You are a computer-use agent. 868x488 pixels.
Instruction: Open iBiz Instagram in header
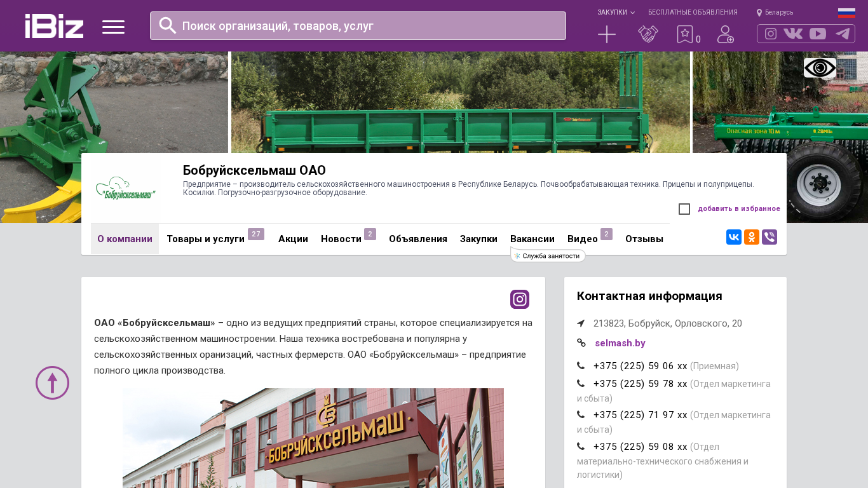pos(771,34)
